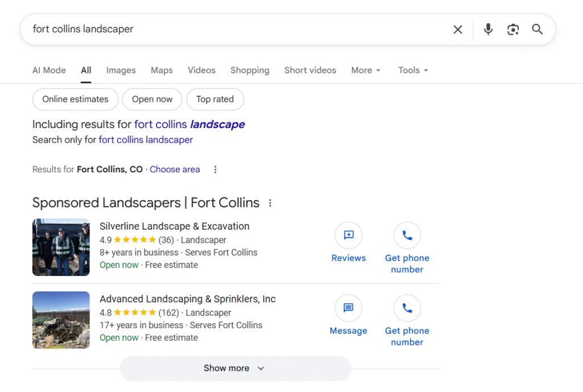Enable the Open now filter chip
This screenshot has width=583, height=392.
coord(152,99)
